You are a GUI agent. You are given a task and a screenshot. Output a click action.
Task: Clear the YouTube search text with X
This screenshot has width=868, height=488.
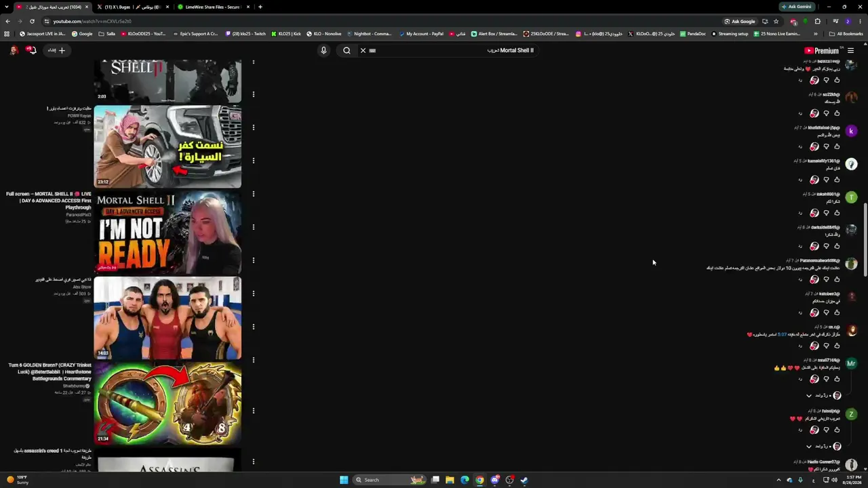click(363, 50)
